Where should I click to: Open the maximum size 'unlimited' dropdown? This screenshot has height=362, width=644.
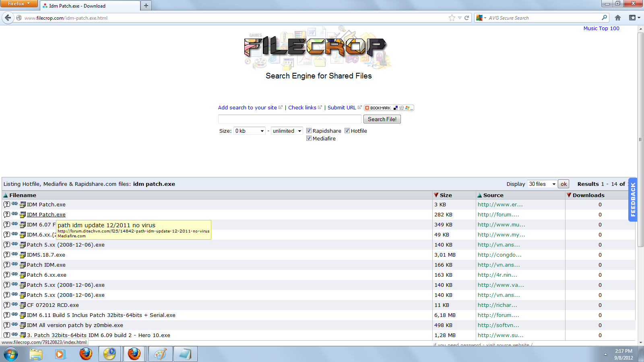[287, 131]
